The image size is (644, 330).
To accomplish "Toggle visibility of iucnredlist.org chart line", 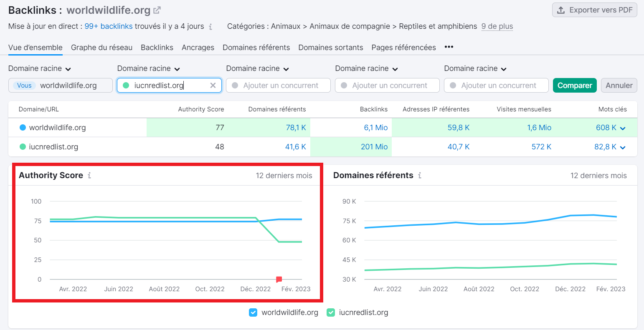I will tap(331, 312).
